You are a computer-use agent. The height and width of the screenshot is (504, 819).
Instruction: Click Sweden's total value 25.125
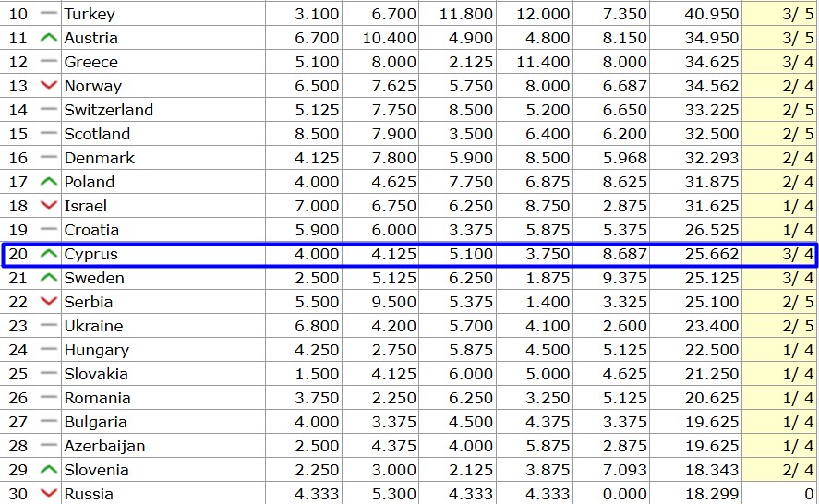[x=712, y=279]
